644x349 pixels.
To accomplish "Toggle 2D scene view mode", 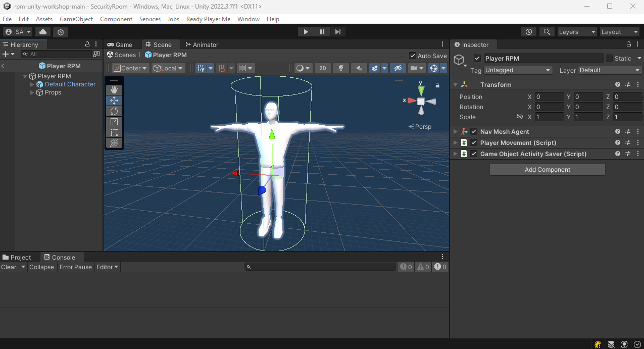I will 323,68.
